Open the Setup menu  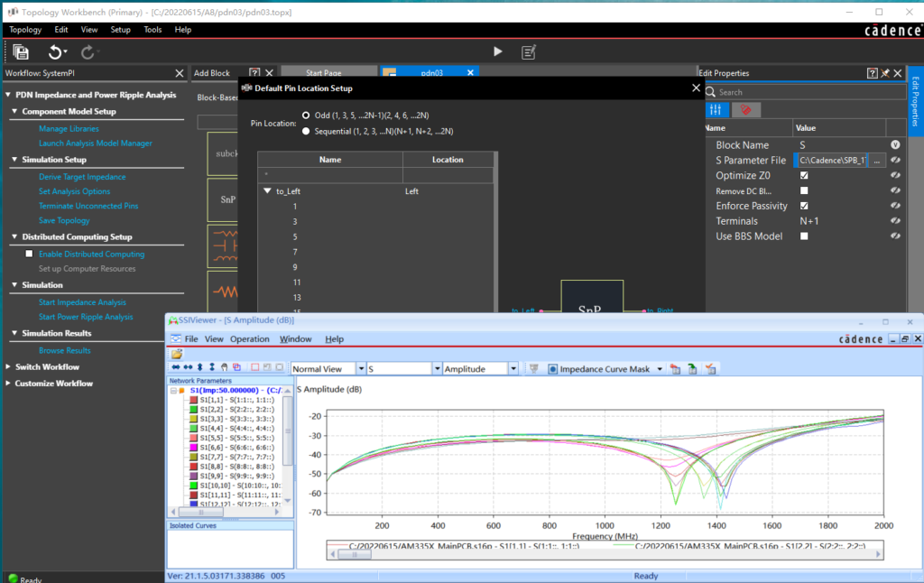coord(120,30)
